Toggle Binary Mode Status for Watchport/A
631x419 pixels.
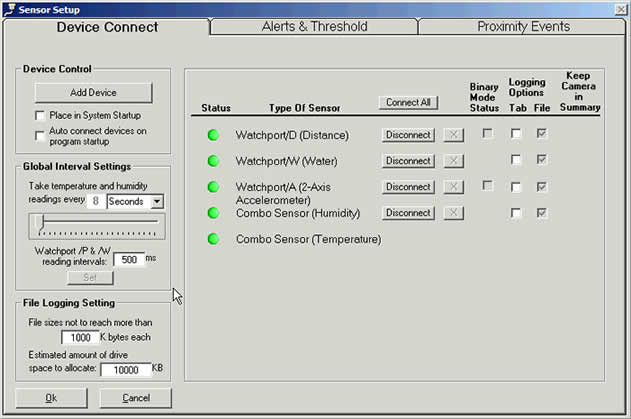click(x=487, y=186)
